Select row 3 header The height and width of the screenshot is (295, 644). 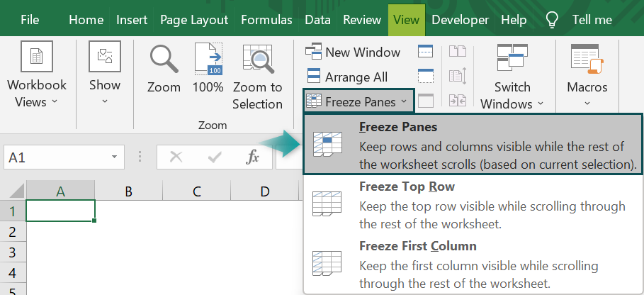pos(13,252)
